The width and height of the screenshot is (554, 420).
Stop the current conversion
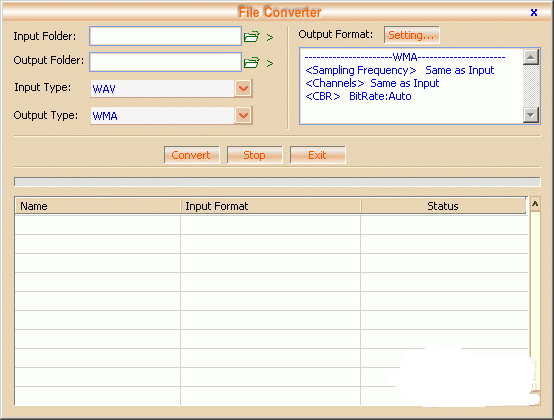(x=254, y=155)
